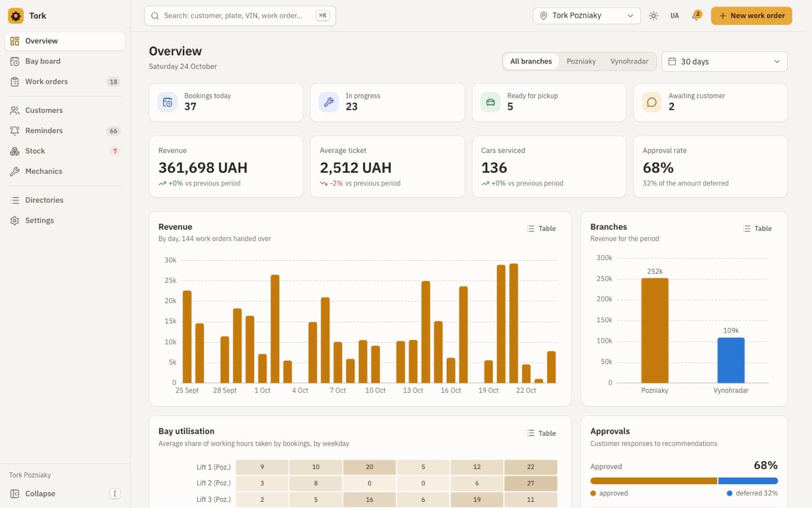Open the Overview sidebar item

pyautogui.click(x=65, y=41)
